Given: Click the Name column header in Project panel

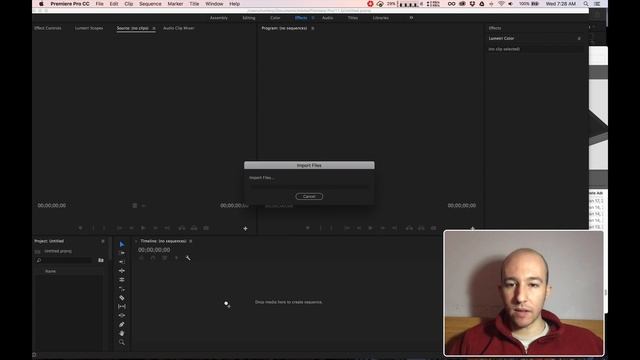Looking at the screenshot, I should (x=51, y=271).
